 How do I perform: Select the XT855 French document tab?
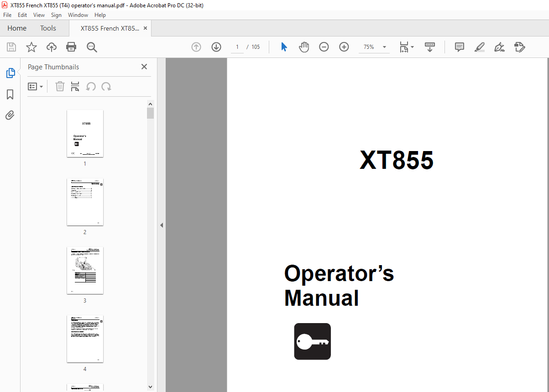coord(110,28)
